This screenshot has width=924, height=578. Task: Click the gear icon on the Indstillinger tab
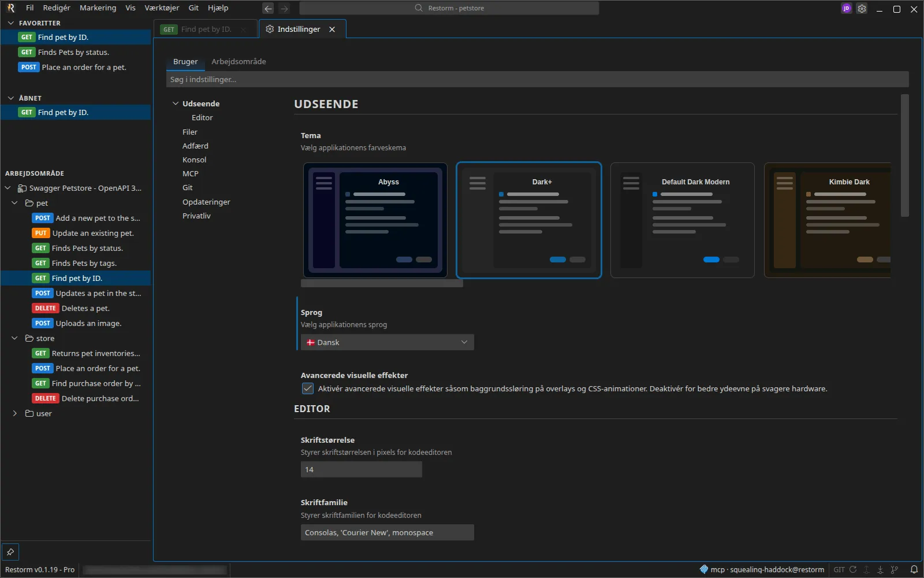click(270, 29)
